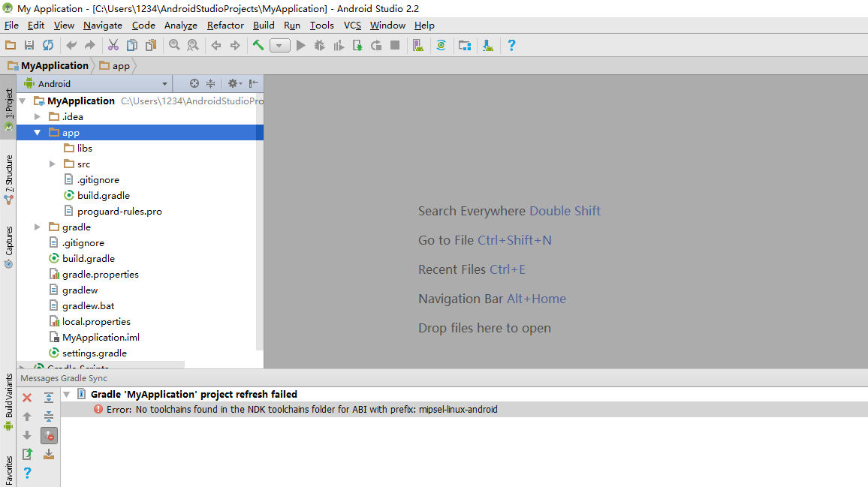Click the navigate Forward arrow icon
The height and width of the screenshot is (487, 868).
click(235, 45)
